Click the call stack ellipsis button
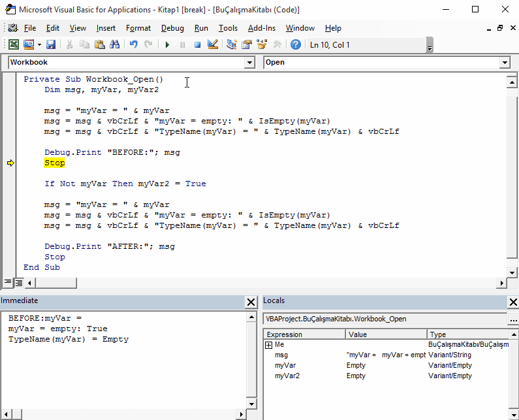 tap(513, 319)
